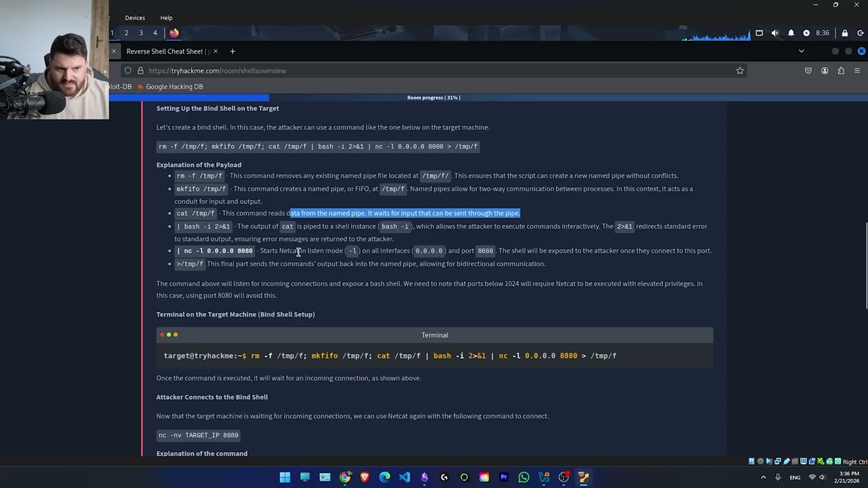
Task: Open the Kali notifications bell icon
Action: point(791,33)
